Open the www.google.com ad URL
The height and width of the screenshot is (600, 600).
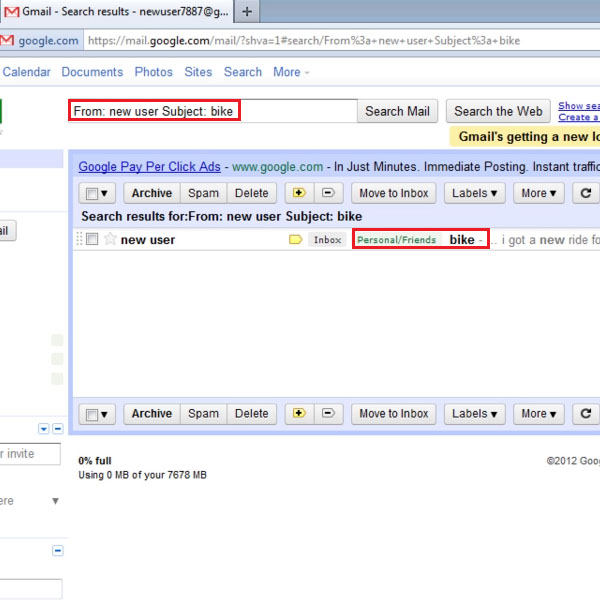click(277, 167)
